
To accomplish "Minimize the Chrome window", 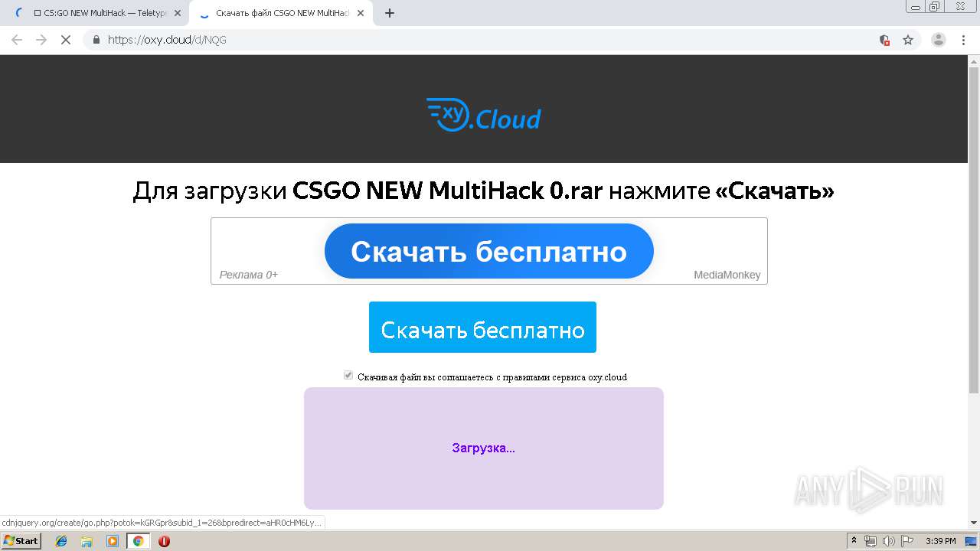I will (916, 6).
